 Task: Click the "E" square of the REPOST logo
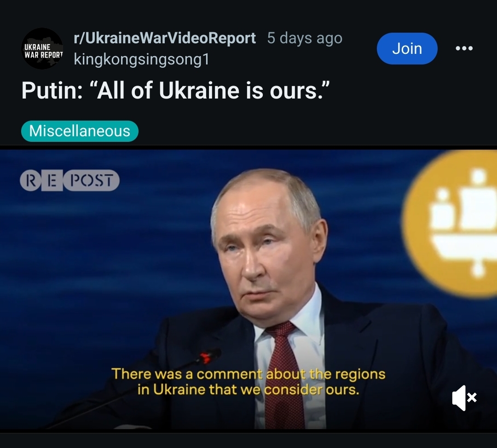(x=52, y=180)
